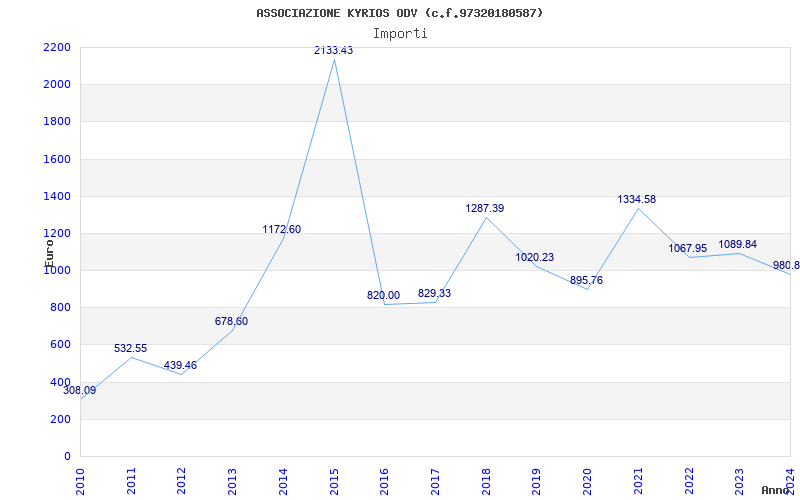Click the y-axis value 1400
The height and width of the screenshot is (500, 800).
(57, 196)
